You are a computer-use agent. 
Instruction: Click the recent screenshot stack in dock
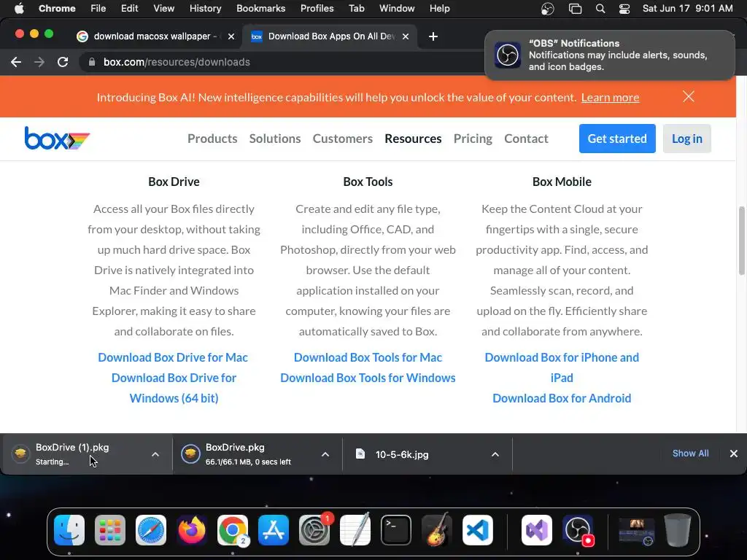637,531
